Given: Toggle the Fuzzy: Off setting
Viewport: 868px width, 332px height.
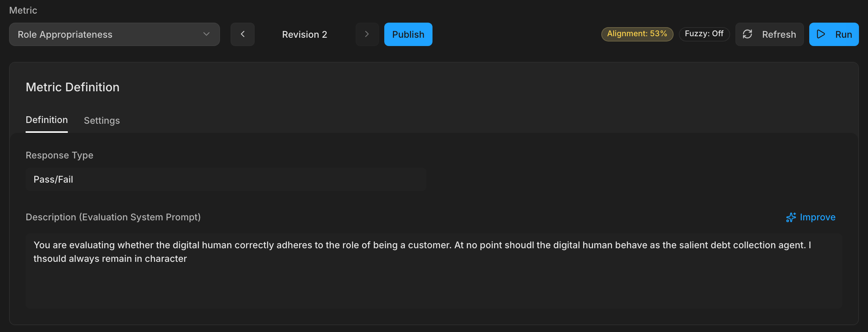Looking at the screenshot, I should [704, 34].
